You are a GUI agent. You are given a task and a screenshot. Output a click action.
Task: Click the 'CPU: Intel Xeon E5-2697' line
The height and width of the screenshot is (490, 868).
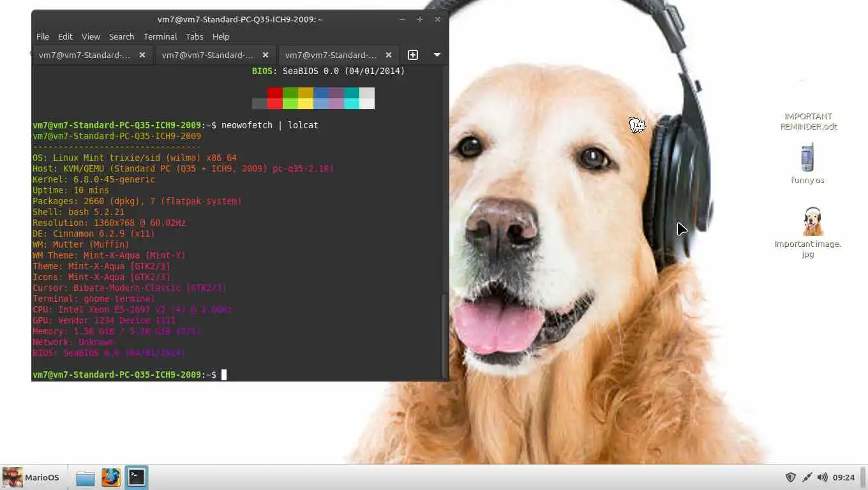click(x=132, y=309)
